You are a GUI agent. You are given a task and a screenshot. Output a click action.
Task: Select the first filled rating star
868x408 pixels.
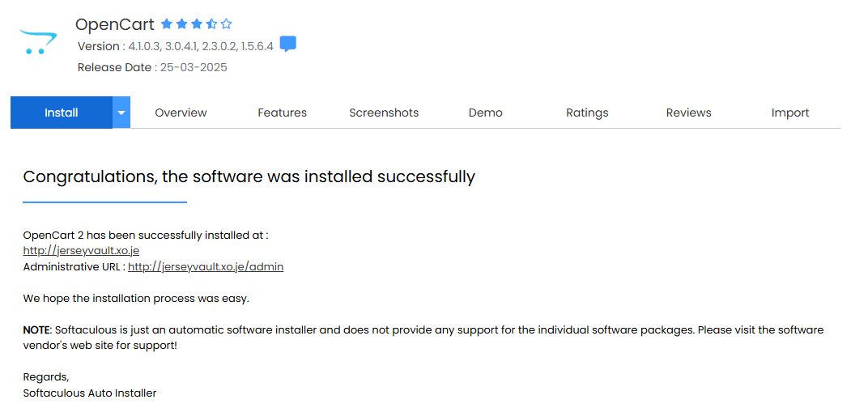point(166,23)
